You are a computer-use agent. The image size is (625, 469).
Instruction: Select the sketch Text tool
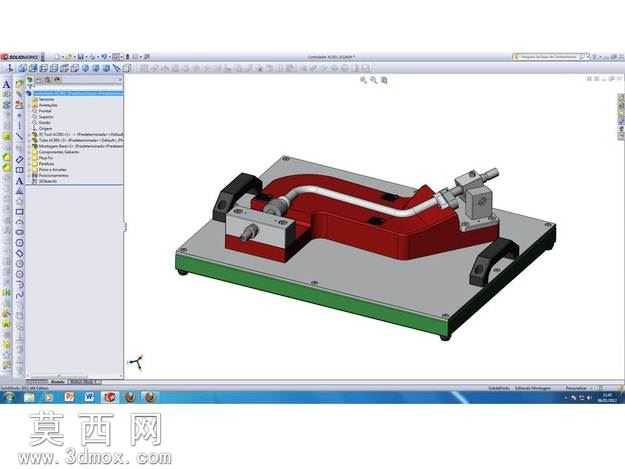point(20,181)
